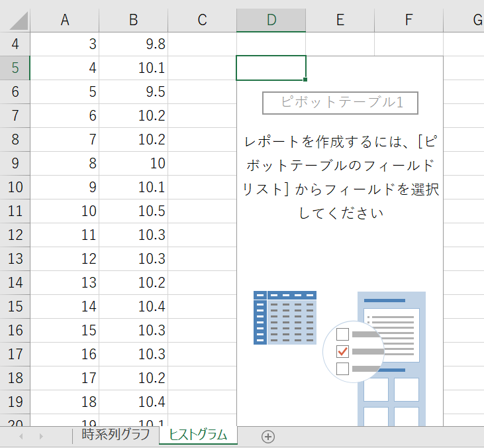Click the ピボットテーブル1 placeholder box
This screenshot has width=484, height=448.
pos(340,103)
